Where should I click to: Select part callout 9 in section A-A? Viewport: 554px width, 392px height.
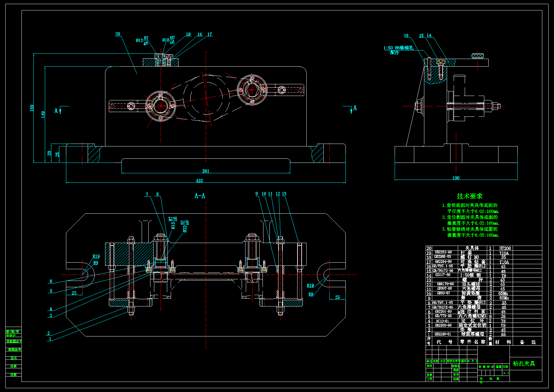[x=257, y=194]
